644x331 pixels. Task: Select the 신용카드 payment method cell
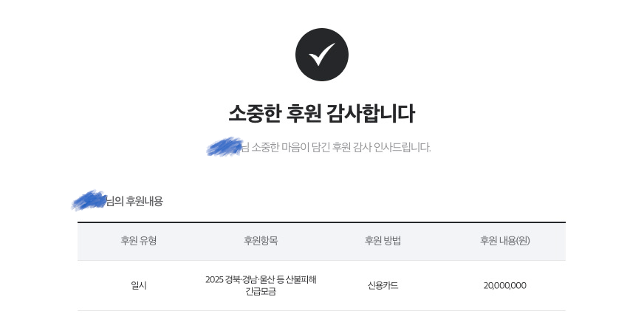(x=383, y=285)
